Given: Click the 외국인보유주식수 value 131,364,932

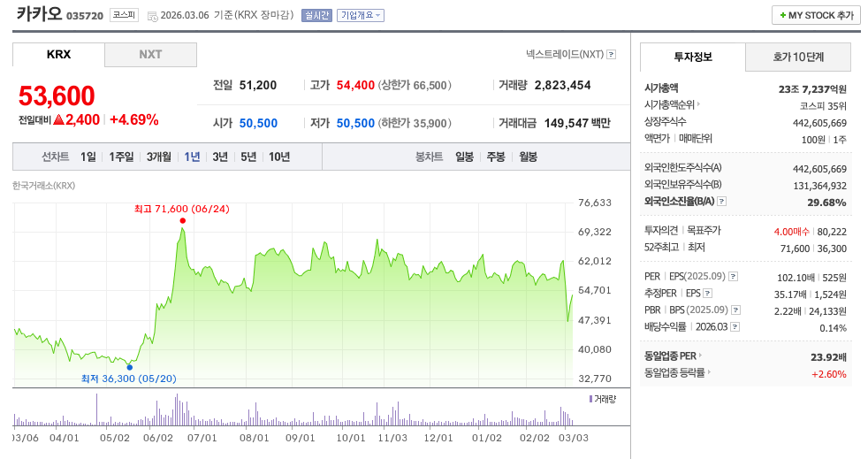Looking at the screenshot, I should pos(819,186).
